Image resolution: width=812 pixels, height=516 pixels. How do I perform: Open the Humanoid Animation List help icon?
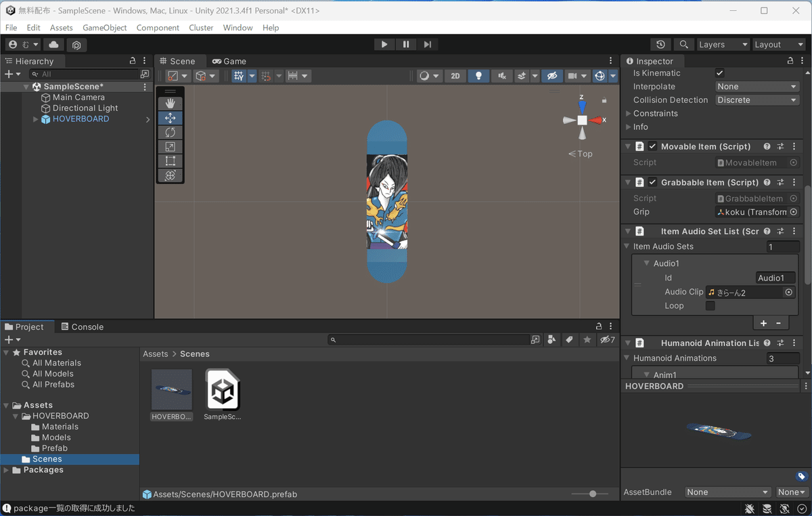click(x=767, y=343)
